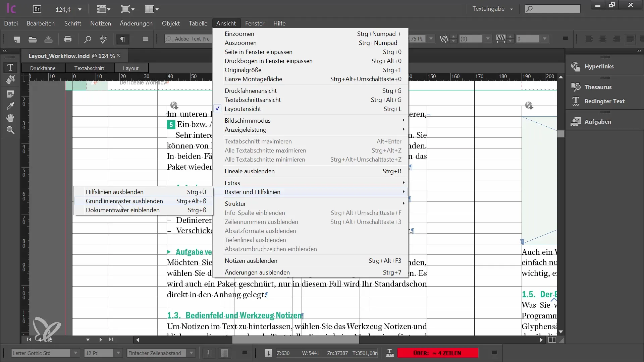
Task: Expand Struktur submenu
Action: point(235,203)
